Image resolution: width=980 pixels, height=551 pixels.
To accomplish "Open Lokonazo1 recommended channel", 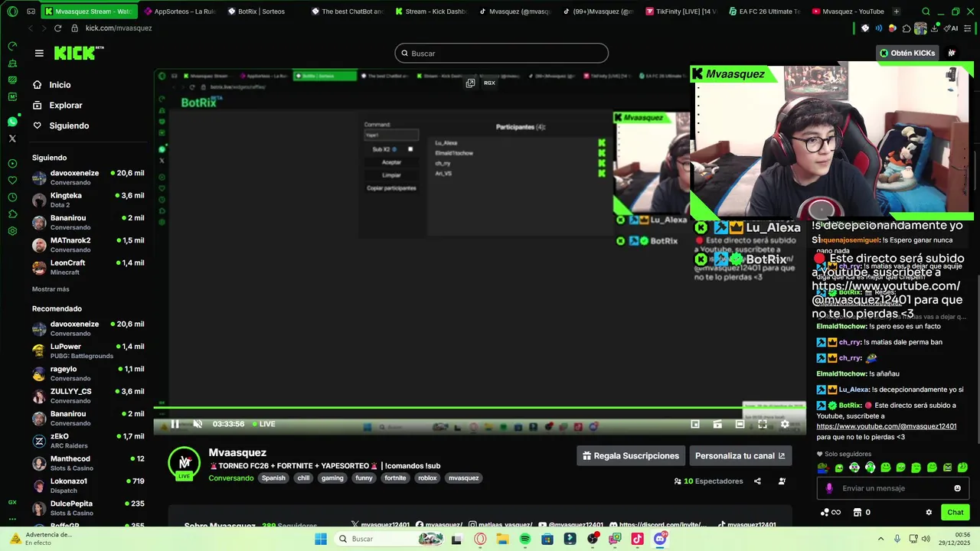I will [x=88, y=486].
